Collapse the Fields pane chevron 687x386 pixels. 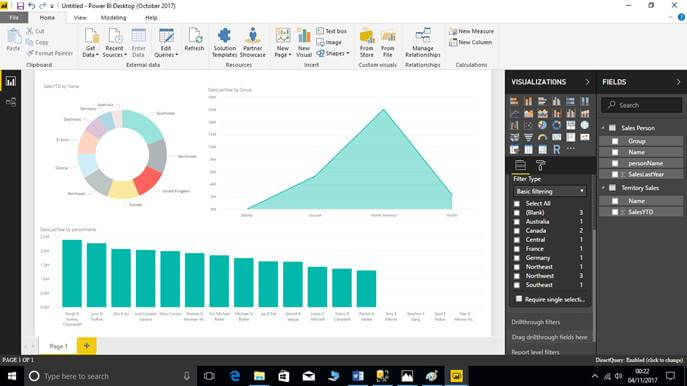(x=678, y=82)
